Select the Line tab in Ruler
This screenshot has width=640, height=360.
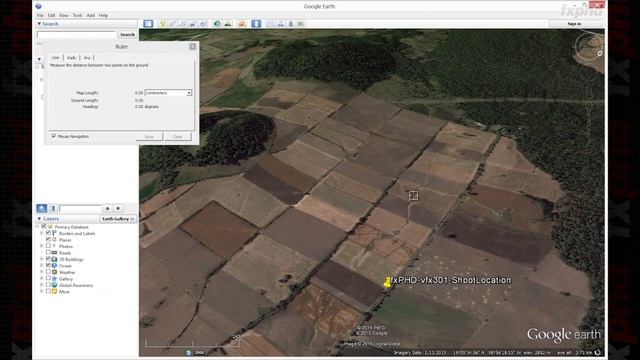click(56, 58)
